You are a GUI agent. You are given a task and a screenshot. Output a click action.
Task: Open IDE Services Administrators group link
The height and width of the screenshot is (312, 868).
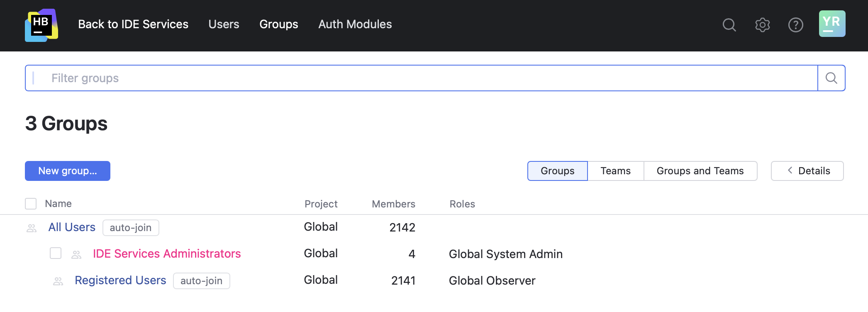coord(167,253)
